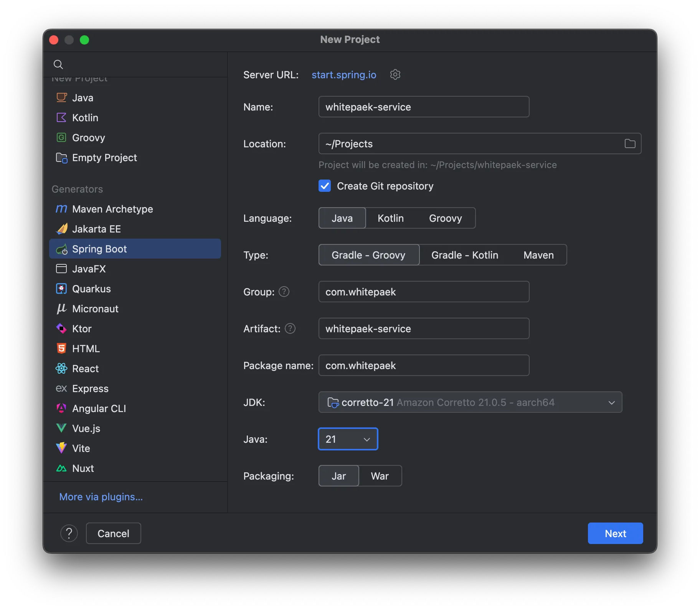The height and width of the screenshot is (610, 700).
Task: Select Empty Project entry
Action: coord(135,157)
